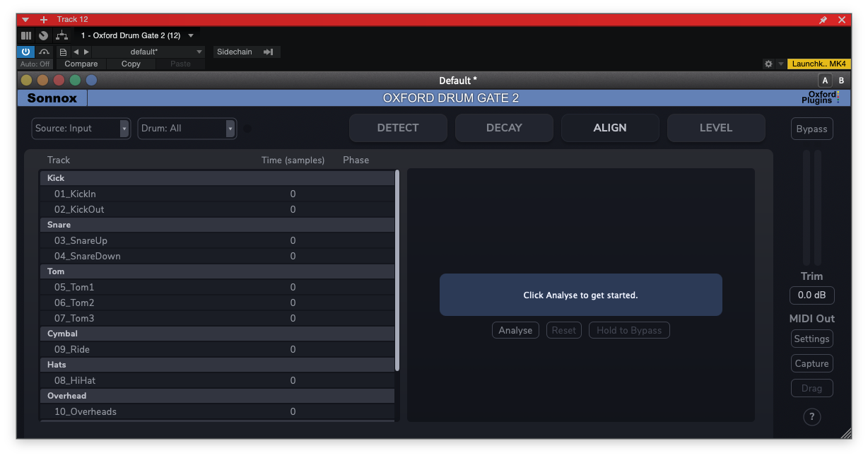Select the 03_SnareUp track row
Screen dimensions: 868x458
(217, 240)
